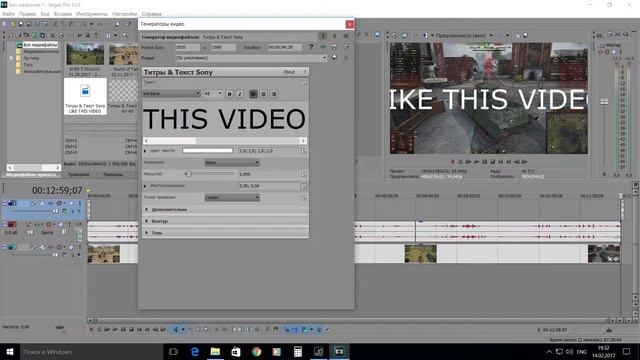Open the anchor point dropdown set to Center

[232, 198]
